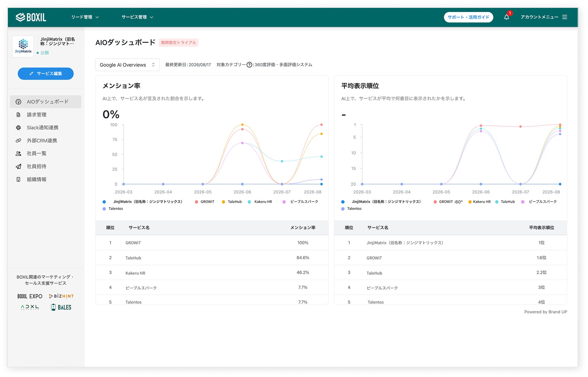The height and width of the screenshot is (377, 588).
Task: Click TaleHub 84.6% row
Action: (x=212, y=258)
